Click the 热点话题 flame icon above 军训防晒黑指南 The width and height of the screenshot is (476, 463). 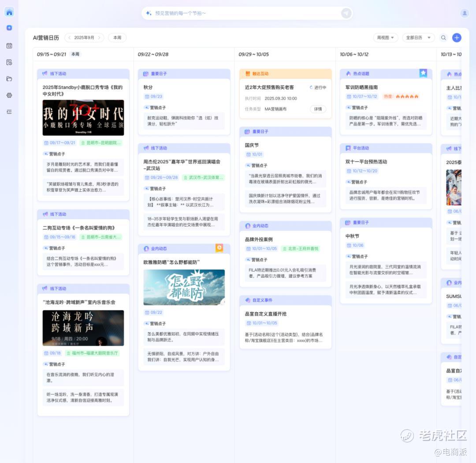(348, 74)
